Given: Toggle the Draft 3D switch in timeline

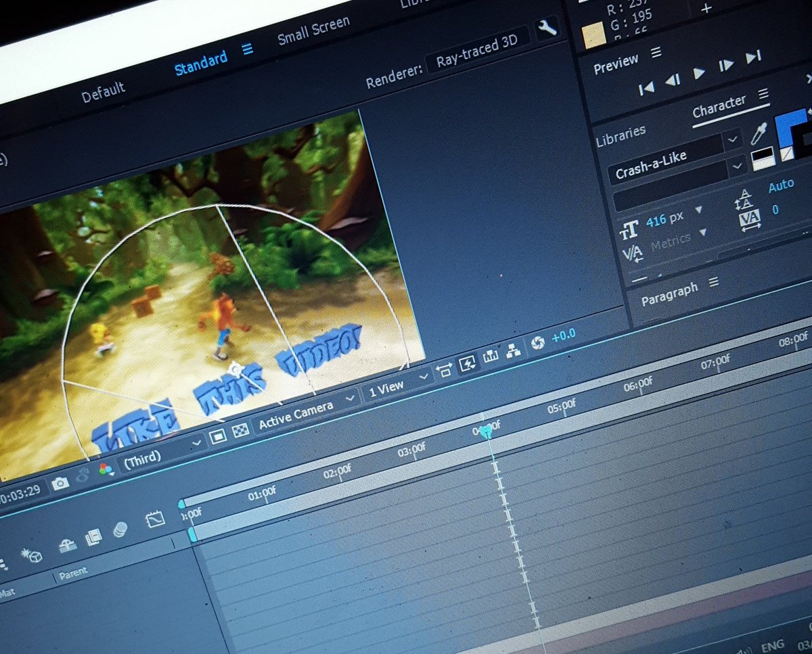Looking at the screenshot, I should click(x=31, y=555).
